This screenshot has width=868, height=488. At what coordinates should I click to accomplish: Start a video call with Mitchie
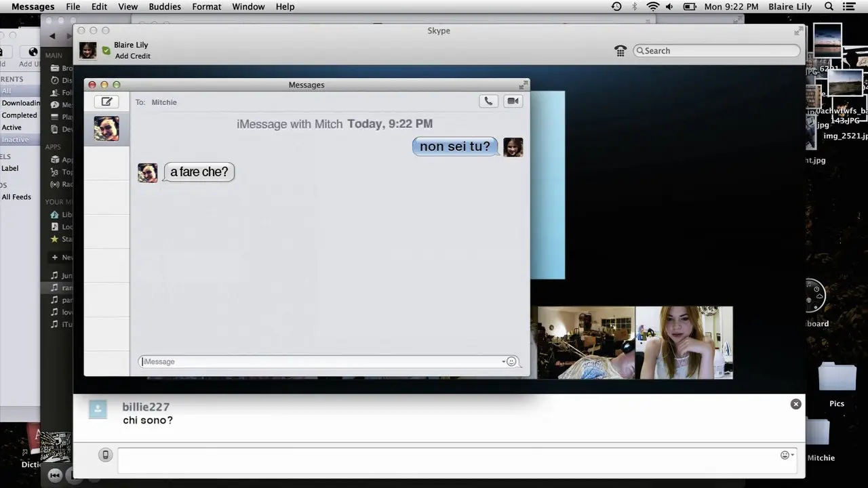(x=513, y=101)
